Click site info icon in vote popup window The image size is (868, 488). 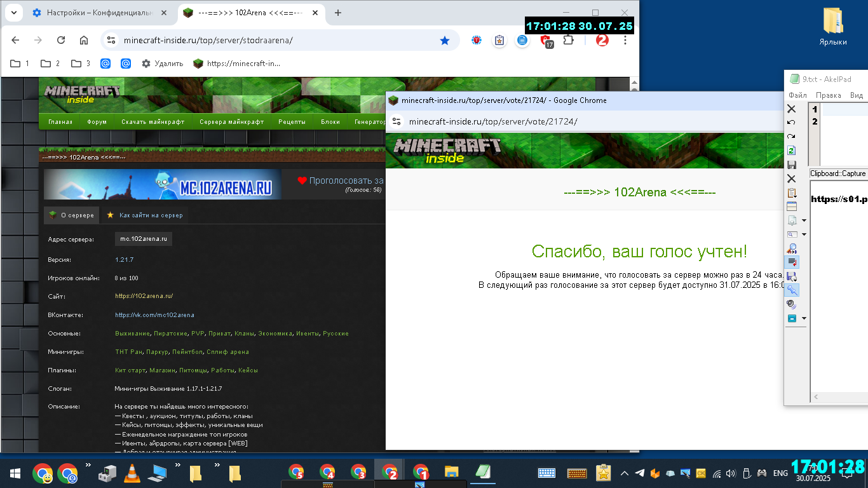[397, 121]
